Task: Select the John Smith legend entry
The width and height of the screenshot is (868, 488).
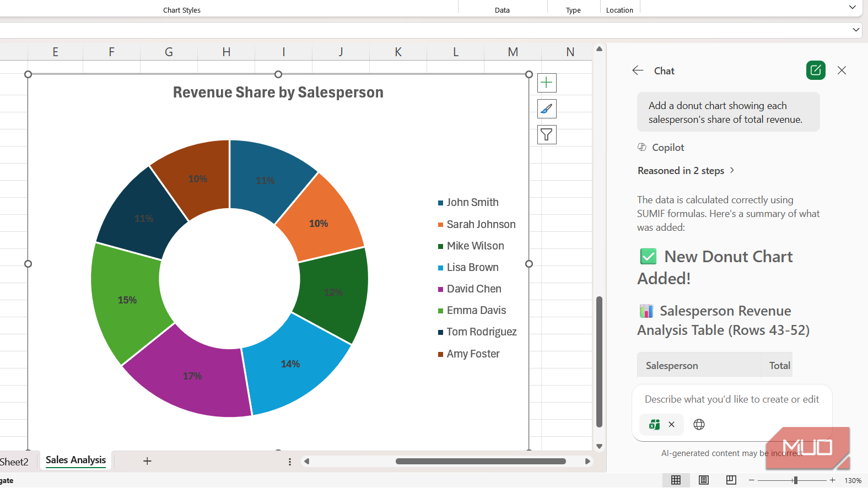Action: [468, 203]
